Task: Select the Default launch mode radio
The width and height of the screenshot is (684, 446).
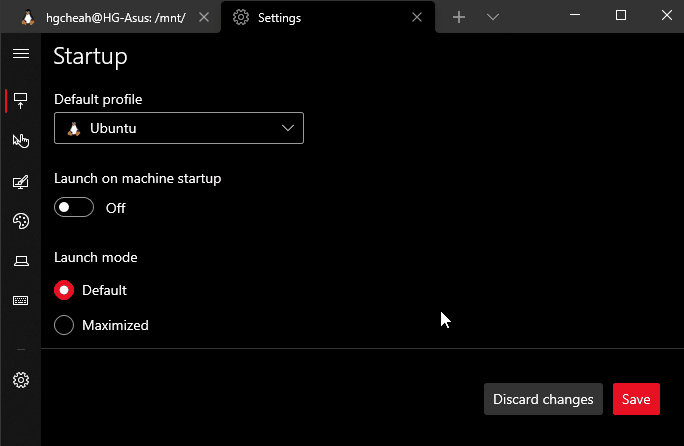Action: 64,290
